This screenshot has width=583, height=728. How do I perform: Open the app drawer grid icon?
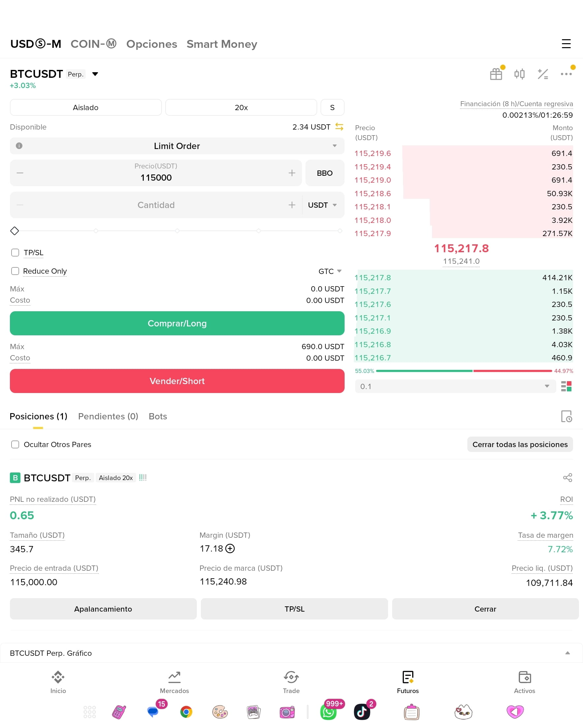pos(89,712)
